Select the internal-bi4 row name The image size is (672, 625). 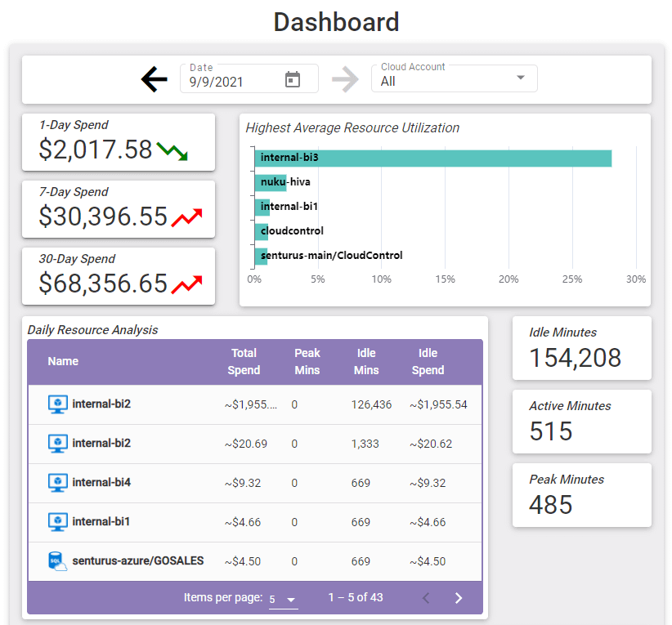[x=101, y=482]
